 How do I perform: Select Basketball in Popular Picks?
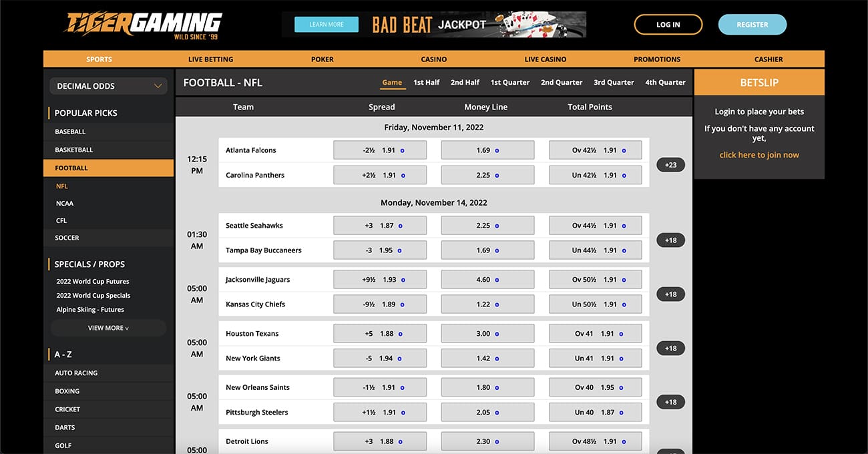click(x=109, y=150)
